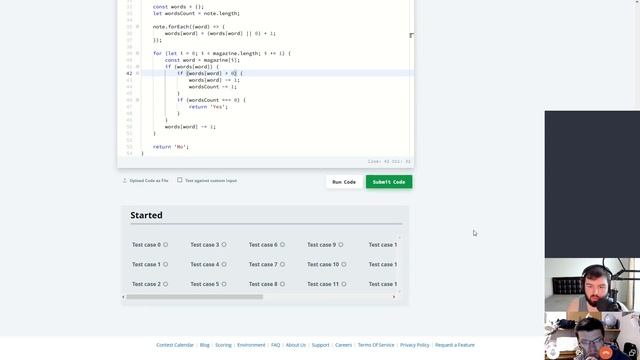
Task: Select the Test case 0 label
Action: (146, 245)
